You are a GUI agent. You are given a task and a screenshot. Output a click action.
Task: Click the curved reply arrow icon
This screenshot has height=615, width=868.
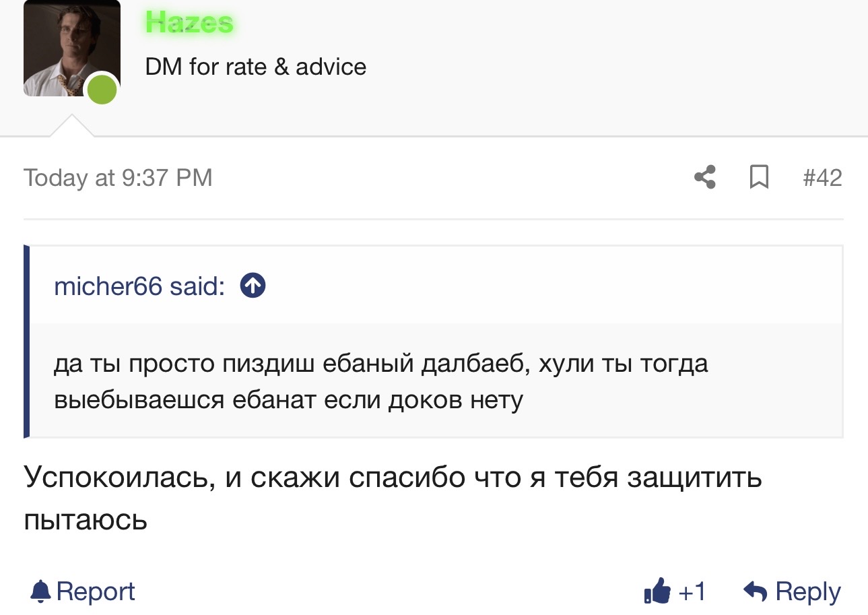[x=756, y=591]
